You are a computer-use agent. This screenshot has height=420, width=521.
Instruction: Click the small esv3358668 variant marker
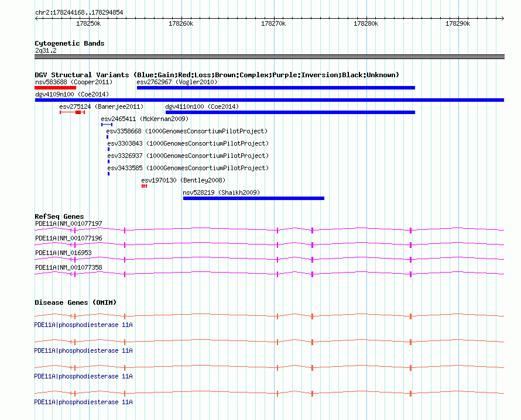pos(108,137)
